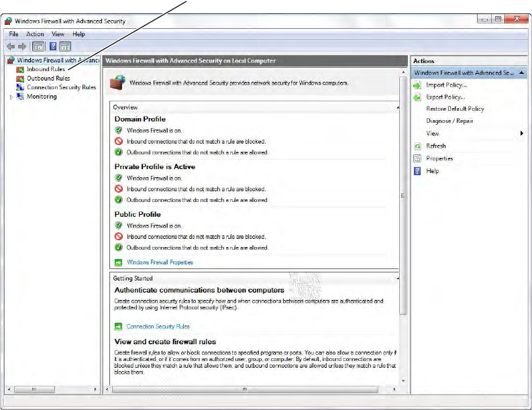Click Public Profile outbound allowed check icon

(x=119, y=248)
